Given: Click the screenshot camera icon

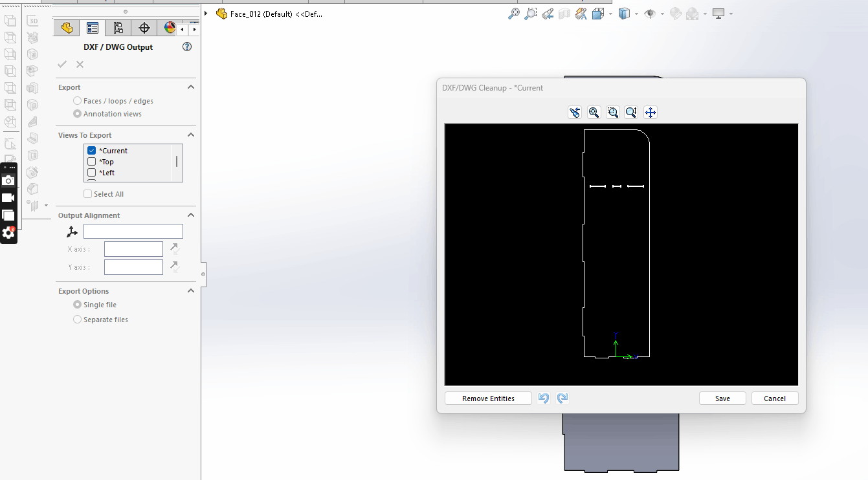Looking at the screenshot, I should coord(8,180).
